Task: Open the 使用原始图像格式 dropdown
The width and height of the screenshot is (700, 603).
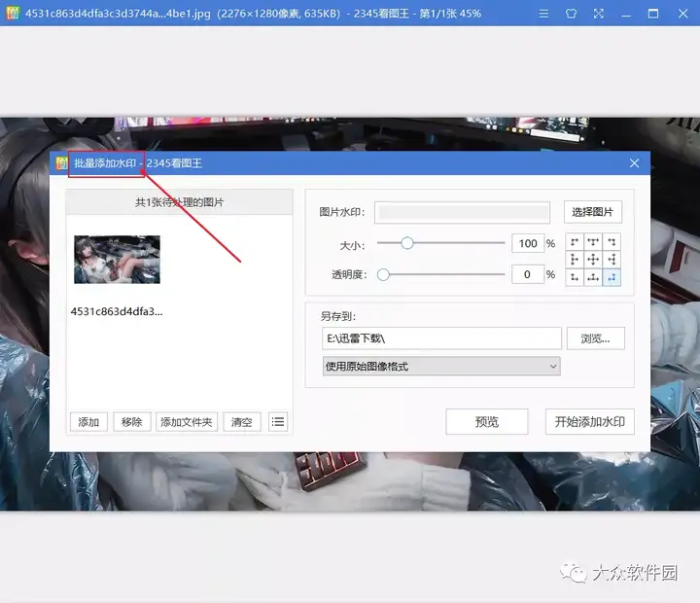Action: 441,367
